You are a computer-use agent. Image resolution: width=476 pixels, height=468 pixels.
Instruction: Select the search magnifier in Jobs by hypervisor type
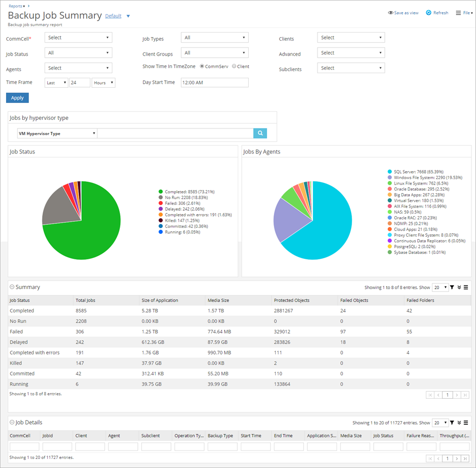(x=260, y=133)
